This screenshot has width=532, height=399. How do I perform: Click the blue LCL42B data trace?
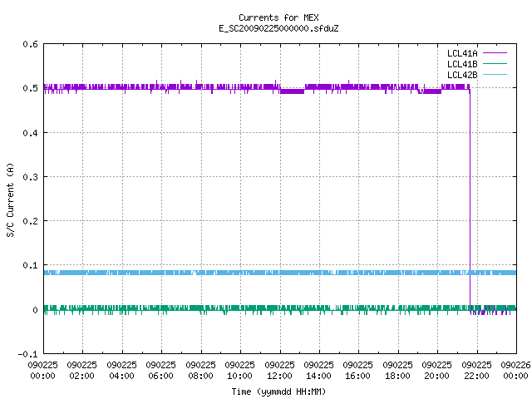280,273
